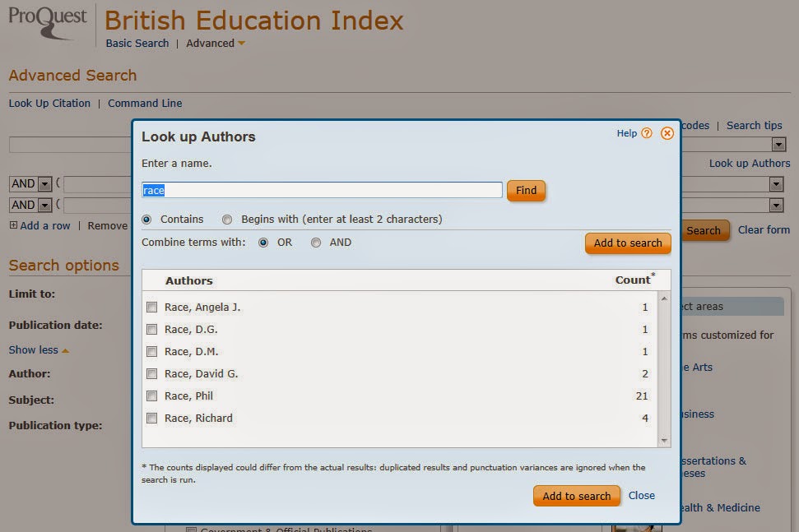Screen dimensions: 799x532
Task: Click the British Education Index title
Action: pyautogui.click(x=253, y=21)
